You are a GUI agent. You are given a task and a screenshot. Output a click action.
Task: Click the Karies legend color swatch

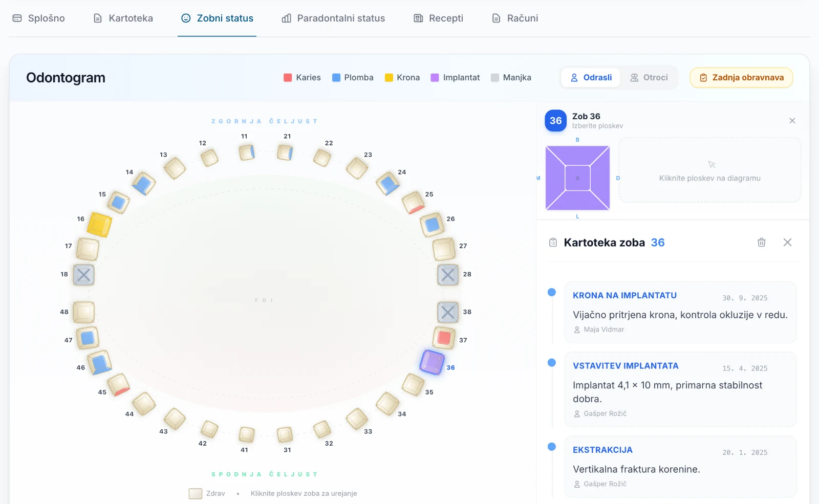288,78
